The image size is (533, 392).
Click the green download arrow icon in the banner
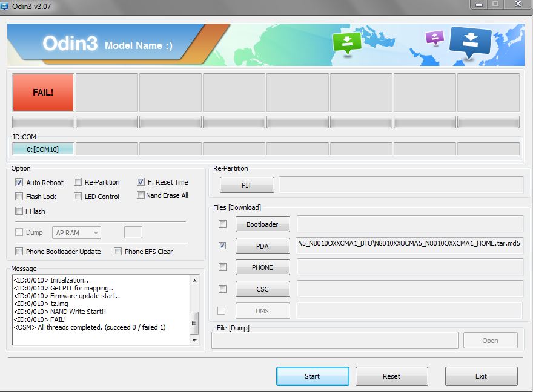pyautogui.click(x=347, y=42)
